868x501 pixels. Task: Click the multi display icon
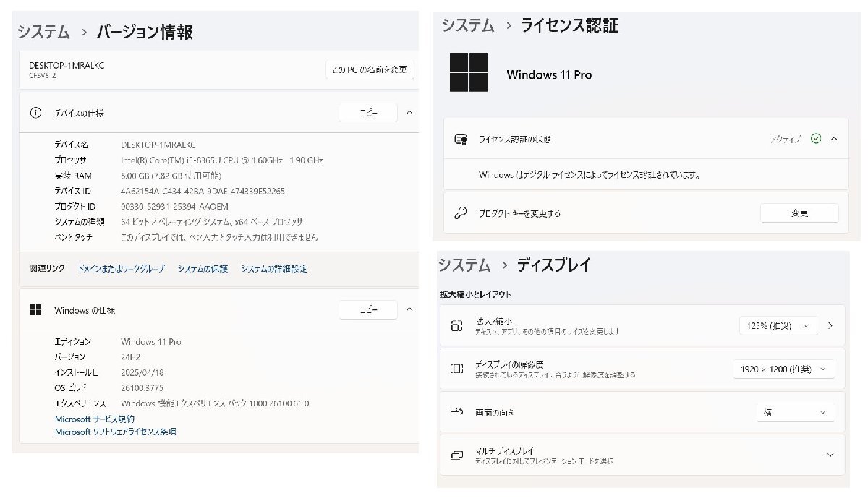tap(456, 455)
